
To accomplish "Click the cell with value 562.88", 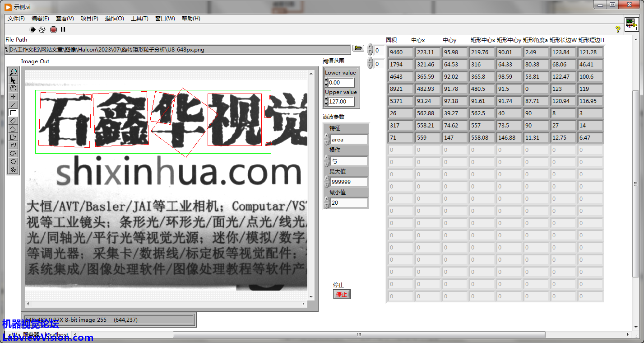I will pos(427,113).
